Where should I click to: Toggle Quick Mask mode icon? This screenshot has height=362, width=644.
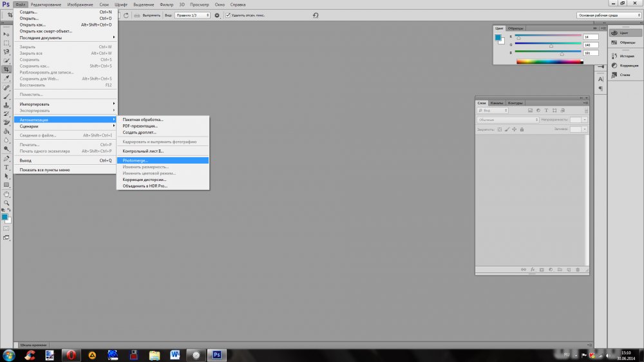click(6, 228)
